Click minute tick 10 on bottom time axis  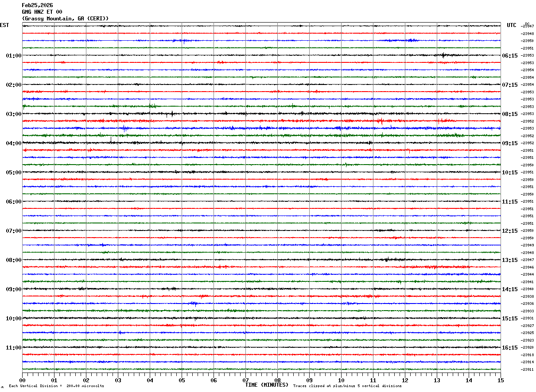coord(341,380)
